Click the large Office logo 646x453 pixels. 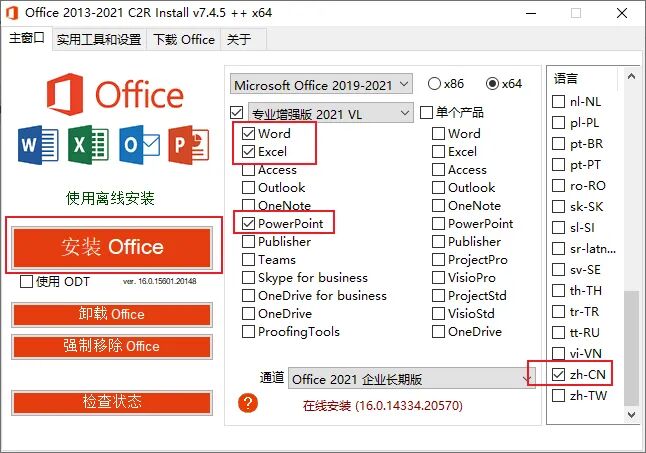point(115,94)
